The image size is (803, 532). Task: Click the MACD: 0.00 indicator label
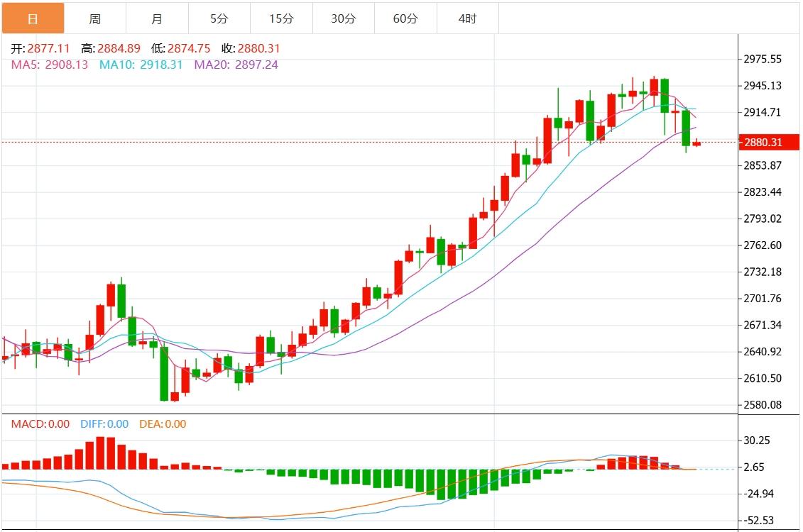point(40,424)
